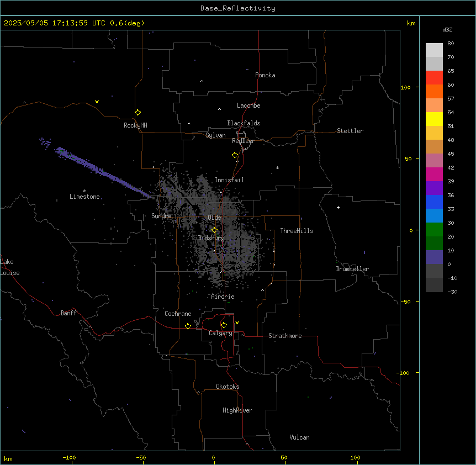This screenshot has height=465, width=476.
Task: Click the ThreeHills town label
Action: click(297, 231)
